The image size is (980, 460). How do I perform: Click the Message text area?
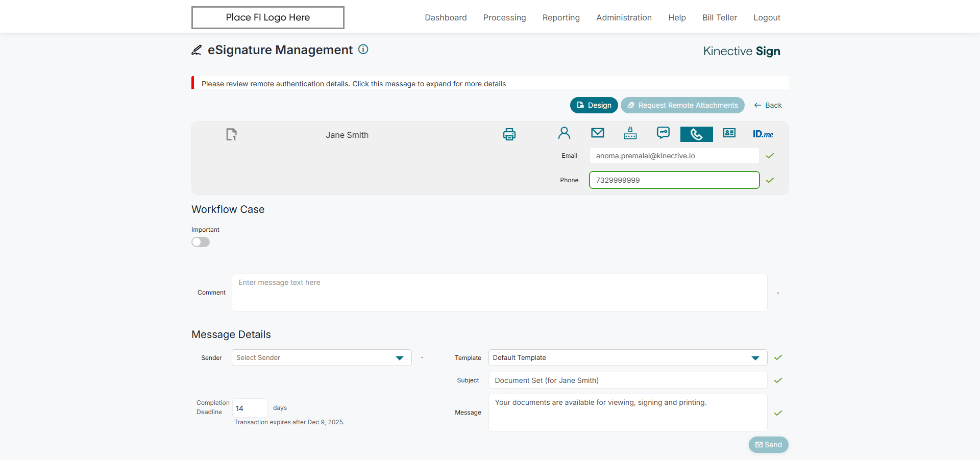click(628, 413)
